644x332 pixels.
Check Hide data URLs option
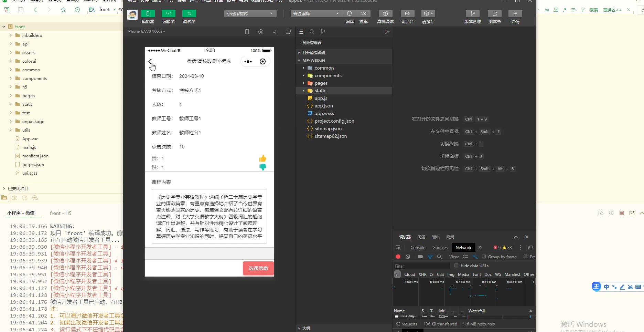coord(456,266)
